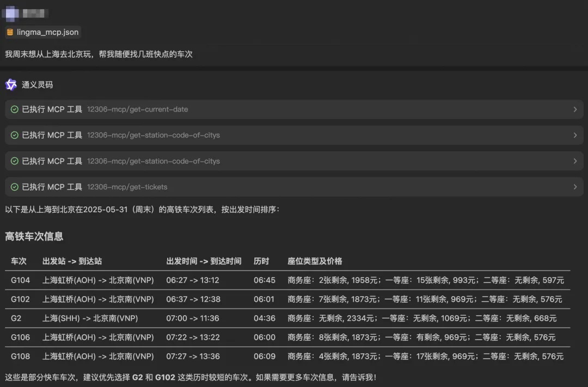The width and height of the screenshot is (588, 387).
Task: Click the green check icon for get-current-date
Action: click(15, 109)
